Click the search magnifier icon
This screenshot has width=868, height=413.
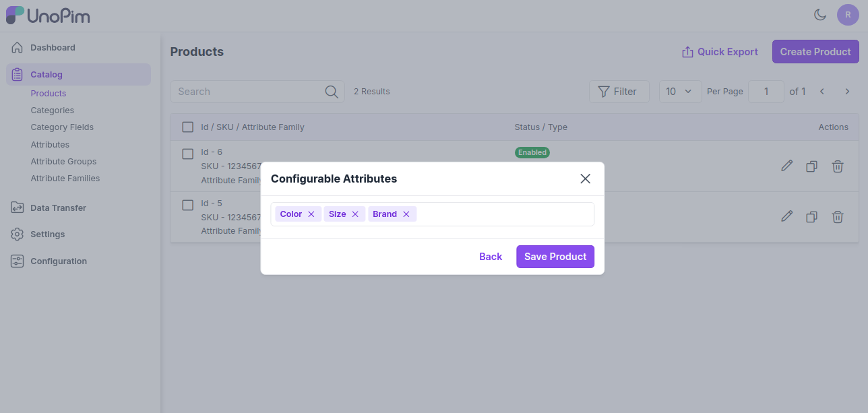point(332,92)
